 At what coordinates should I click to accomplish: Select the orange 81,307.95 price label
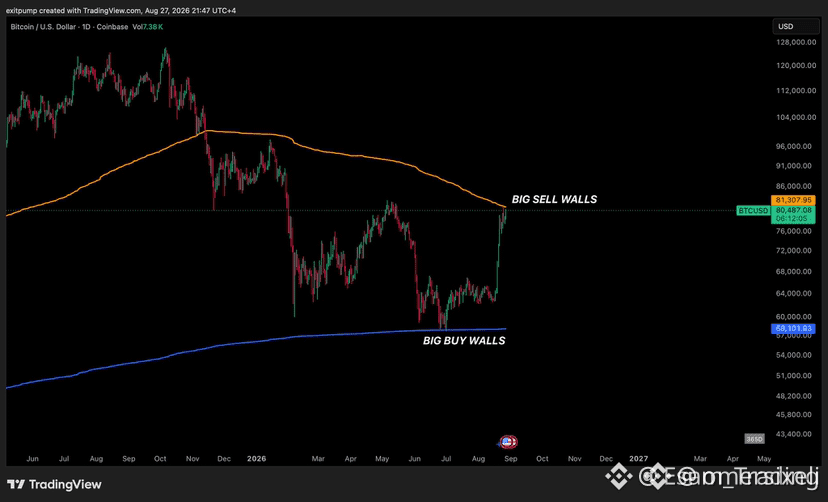[793, 200]
